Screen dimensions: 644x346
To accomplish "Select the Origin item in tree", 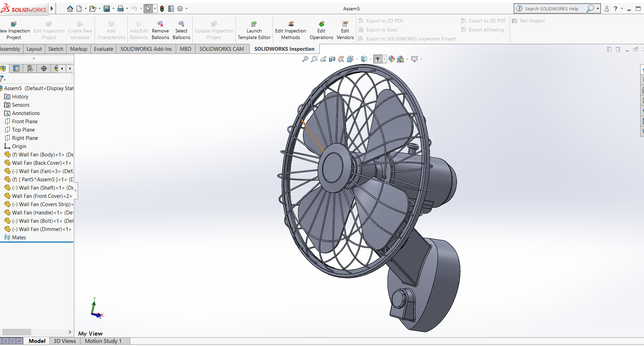I will [x=15, y=146].
